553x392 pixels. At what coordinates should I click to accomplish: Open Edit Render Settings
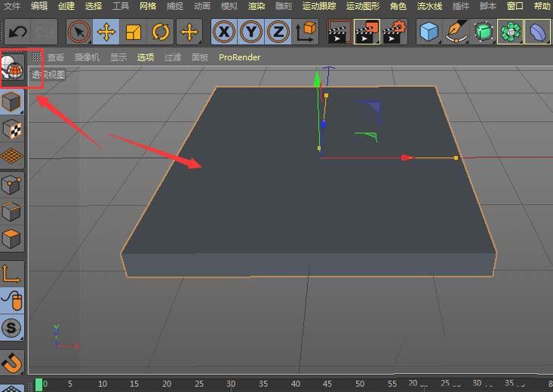click(395, 32)
